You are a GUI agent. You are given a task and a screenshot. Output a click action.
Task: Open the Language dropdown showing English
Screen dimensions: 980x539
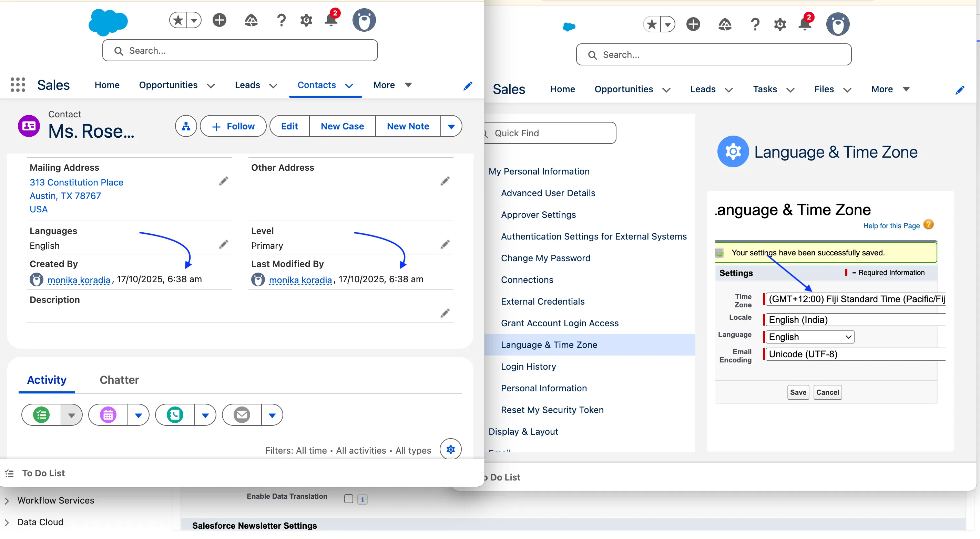pyautogui.click(x=809, y=337)
